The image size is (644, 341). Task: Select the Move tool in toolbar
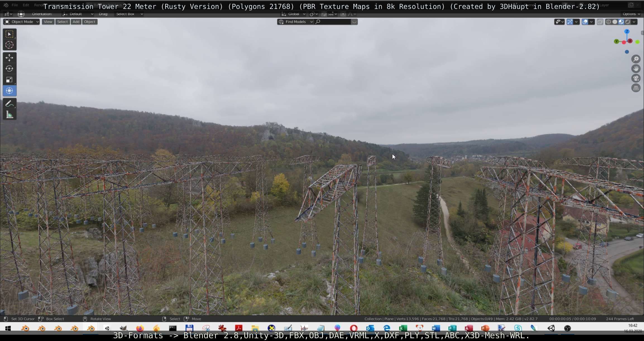tap(9, 58)
